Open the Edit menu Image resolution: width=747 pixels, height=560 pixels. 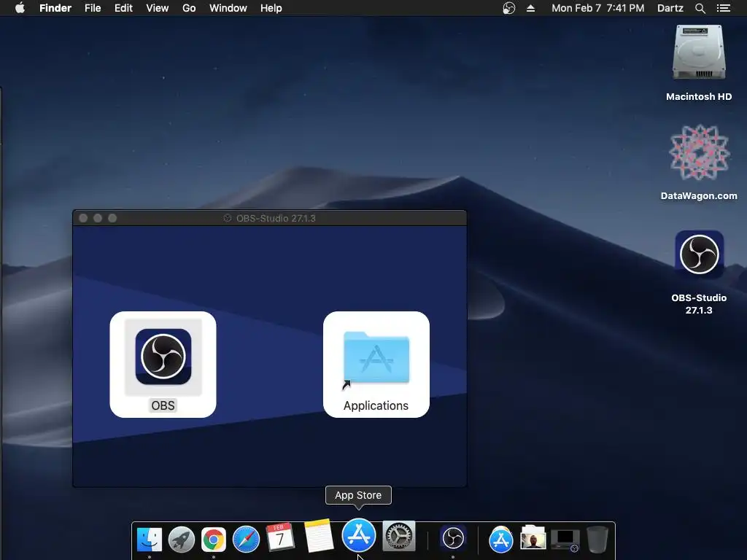coord(123,8)
